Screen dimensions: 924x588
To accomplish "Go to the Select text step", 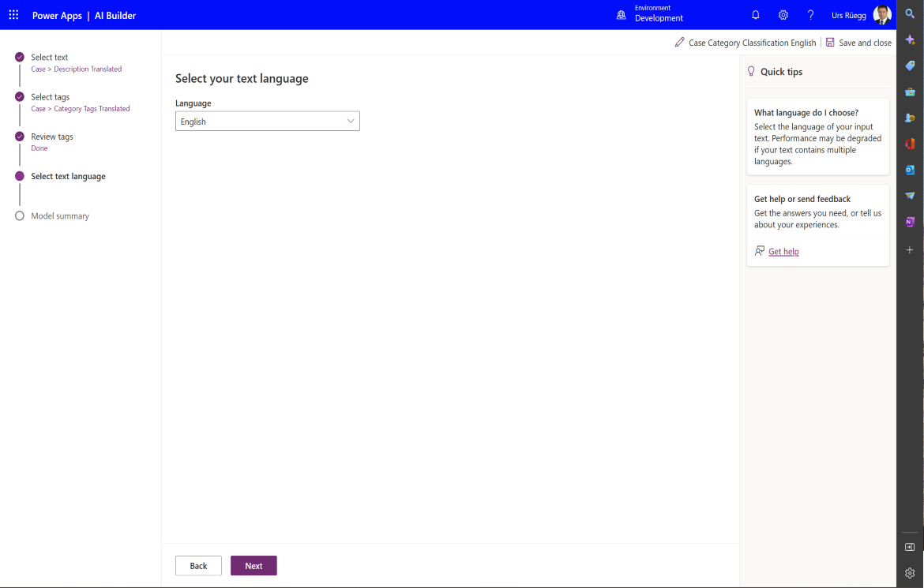I will click(x=49, y=58).
